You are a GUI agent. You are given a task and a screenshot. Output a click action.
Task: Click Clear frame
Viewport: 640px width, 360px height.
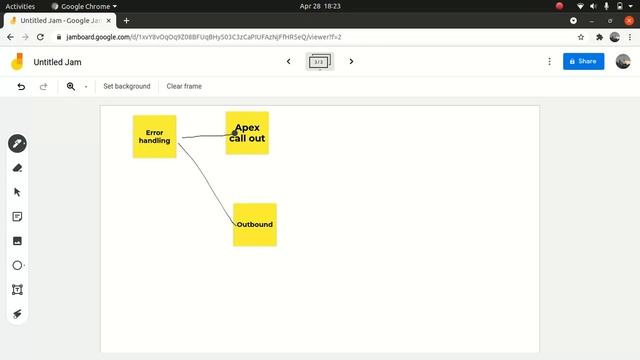tap(184, 86)
